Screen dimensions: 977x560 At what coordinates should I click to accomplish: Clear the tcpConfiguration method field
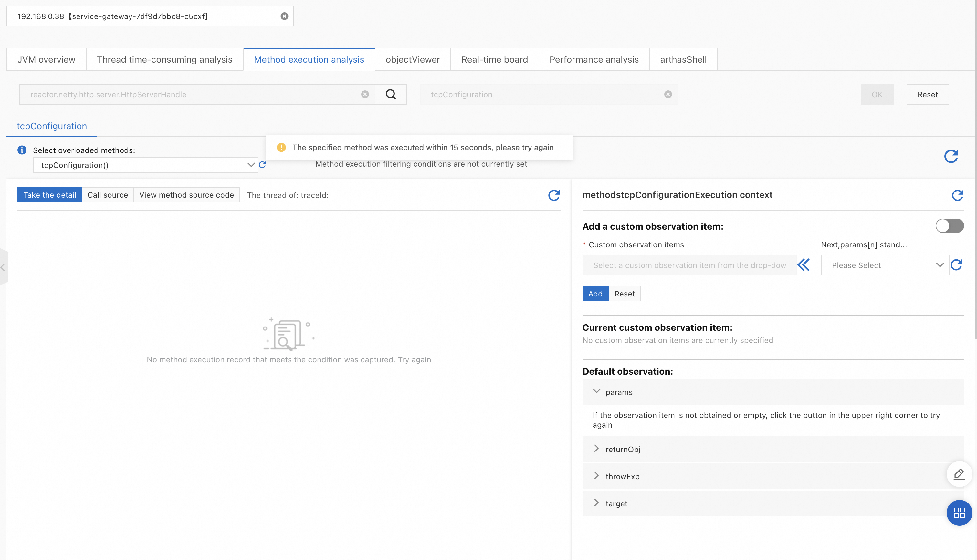coord(668,94)
